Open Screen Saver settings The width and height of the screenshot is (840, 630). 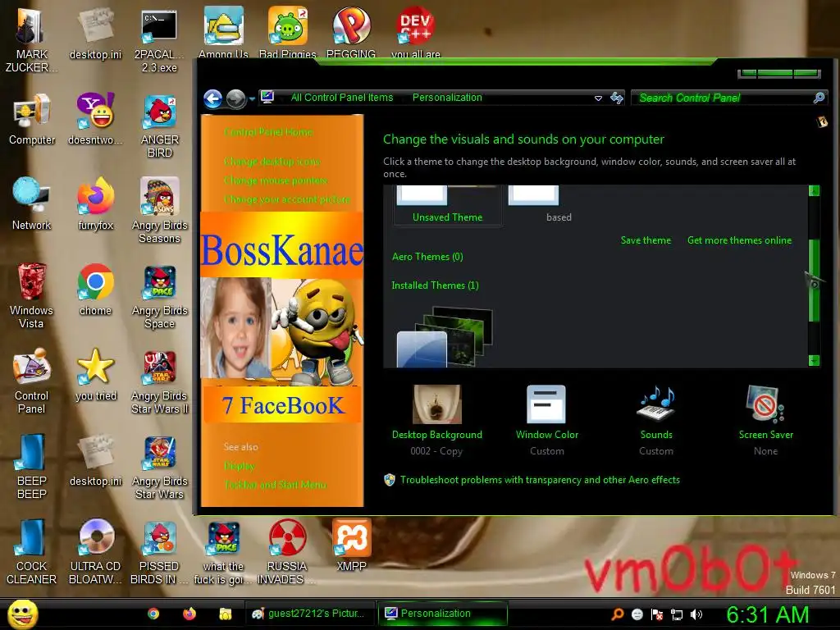click(x=766, y=421)
